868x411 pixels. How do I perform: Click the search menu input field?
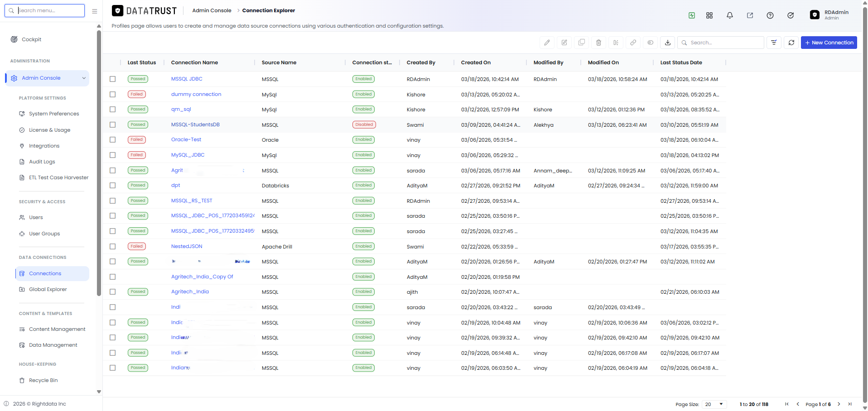[44, 10]
